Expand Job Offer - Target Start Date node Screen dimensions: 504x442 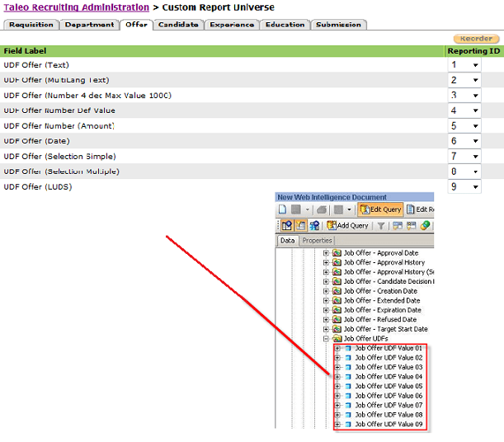[326, 329]
